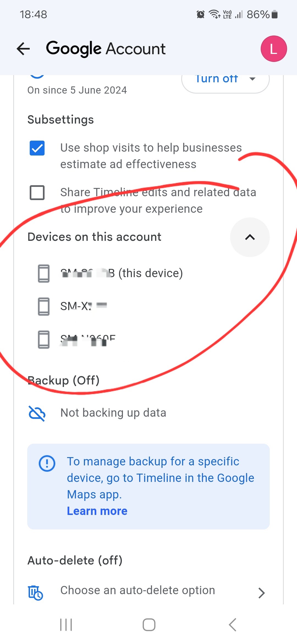Open the 'Learn more' link
297x644 pixels.
(x=97, y=511)
